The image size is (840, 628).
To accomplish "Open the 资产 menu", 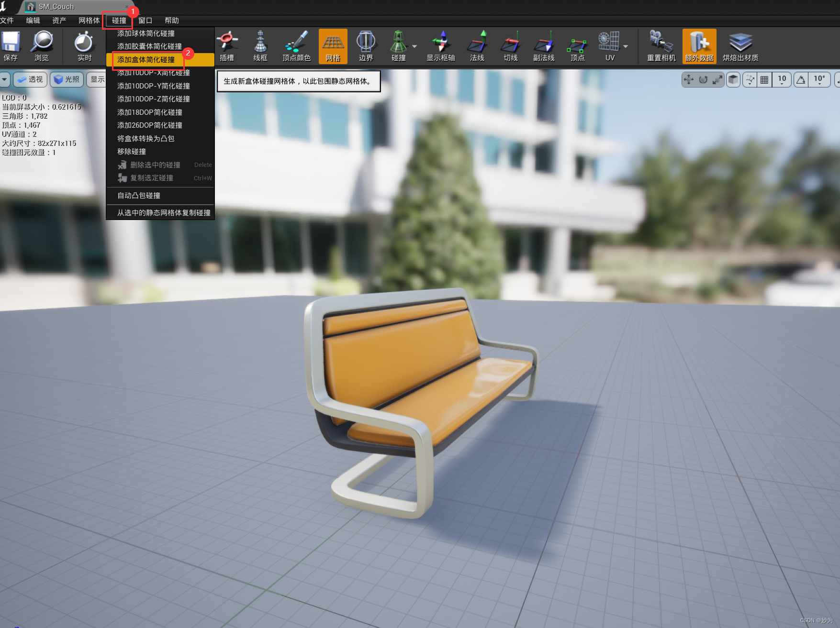I will (x=59, y=21).
